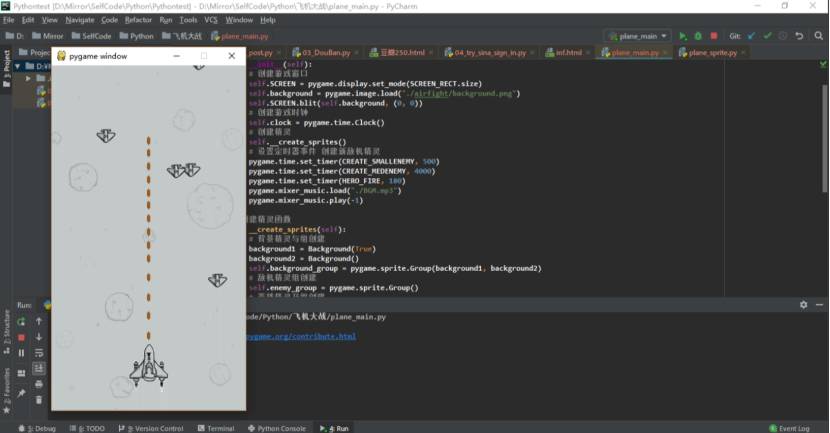
Task: Start debugging with the bug icon
Action: [x=698, y=36]
